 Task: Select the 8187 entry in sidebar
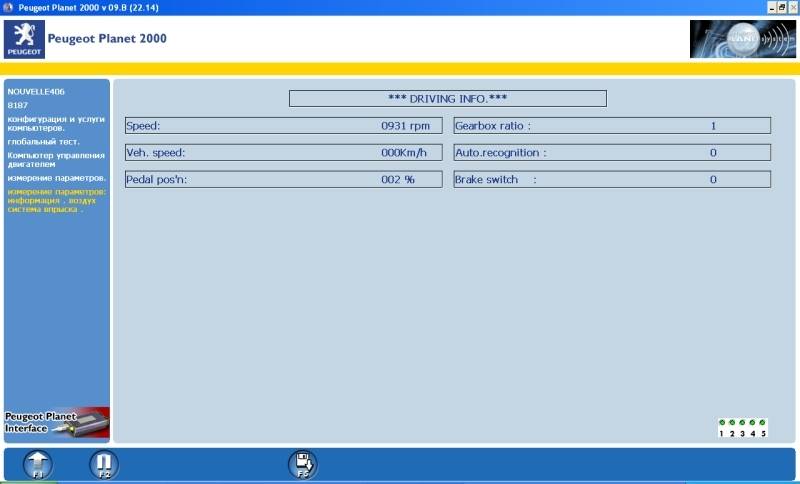click(x=18, y=105)
